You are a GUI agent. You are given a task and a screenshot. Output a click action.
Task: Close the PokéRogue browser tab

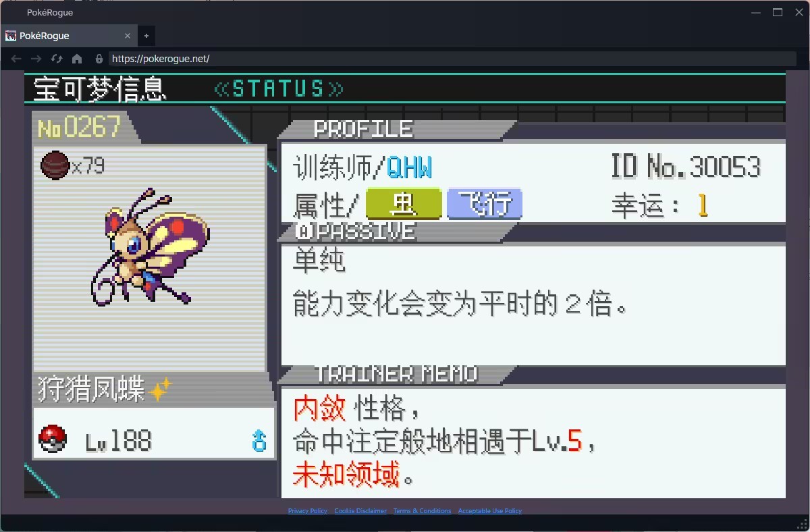point(128,36)
